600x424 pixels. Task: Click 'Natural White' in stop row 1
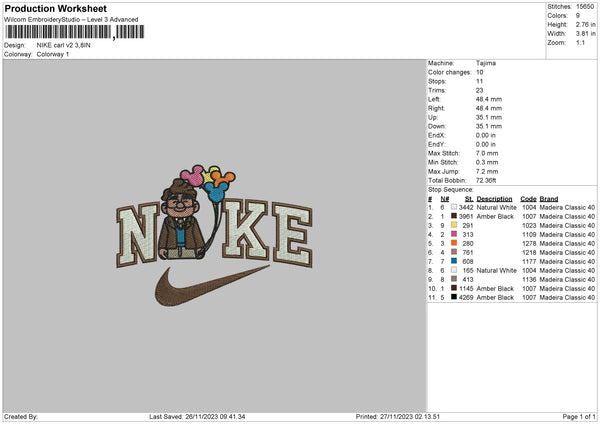(x=496, y=207)
